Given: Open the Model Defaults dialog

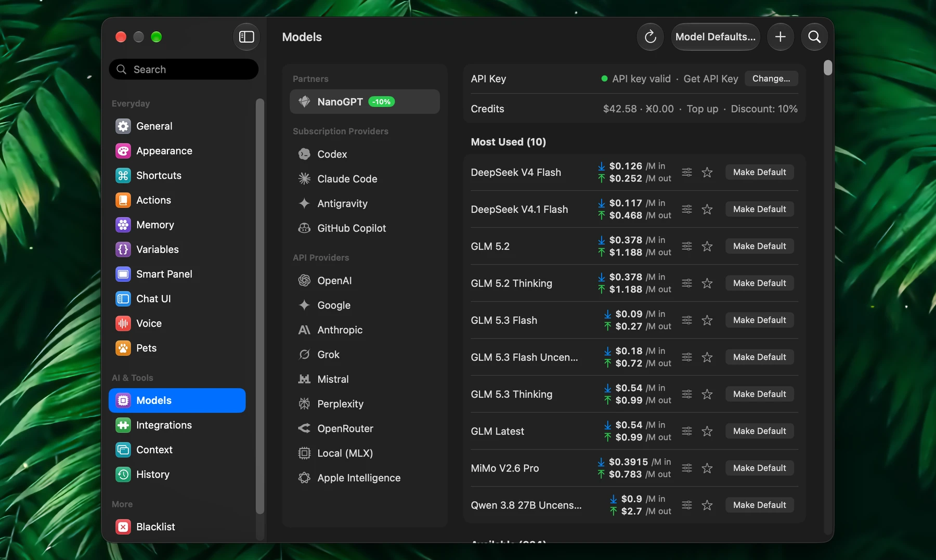Looking at the screenshot, I should tap(716, 37).
